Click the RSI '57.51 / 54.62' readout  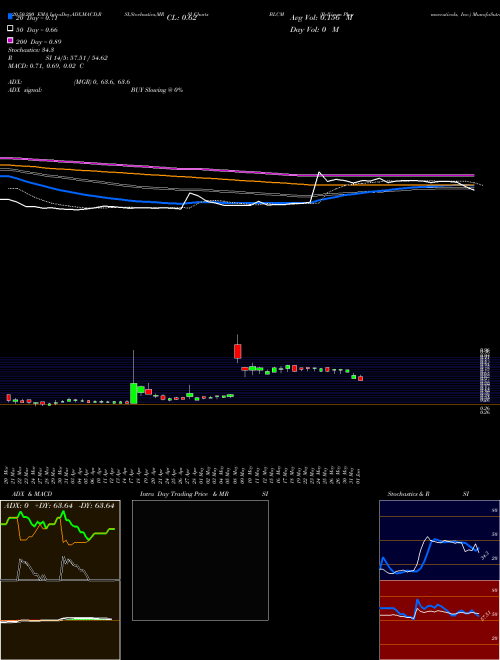[x=88, y=58]
